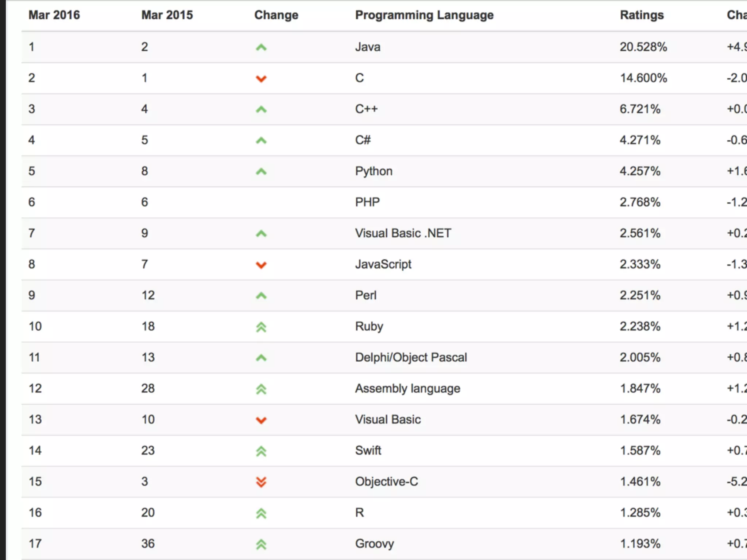Image resolution: width=747 pixels, height=560 pixels.
Task: Click the green up arrow beside Python
Action: 261,172
